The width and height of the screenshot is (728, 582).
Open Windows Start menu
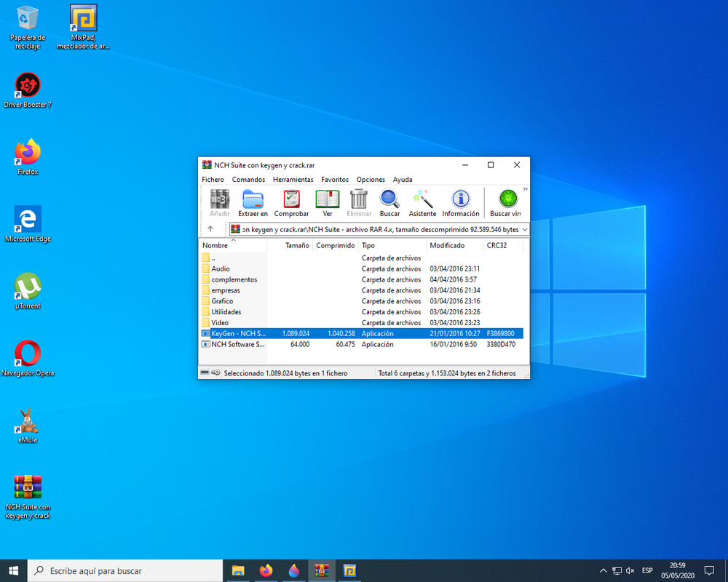13,570
